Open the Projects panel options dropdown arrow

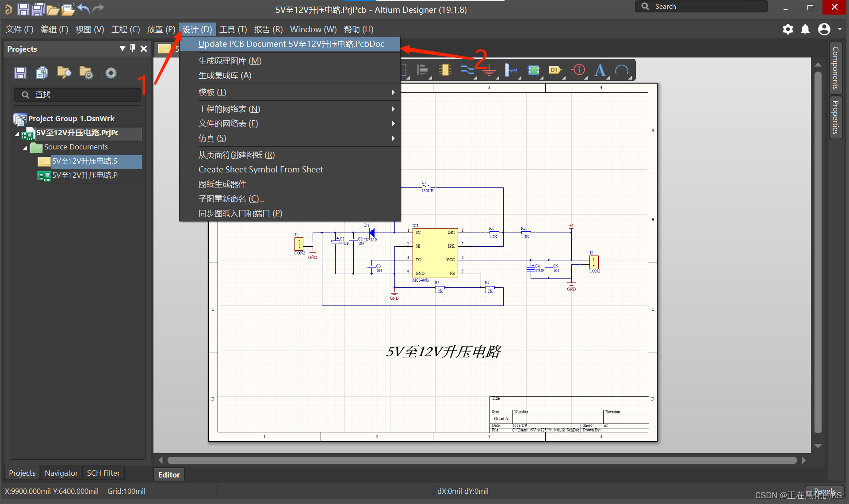(122, 48)
